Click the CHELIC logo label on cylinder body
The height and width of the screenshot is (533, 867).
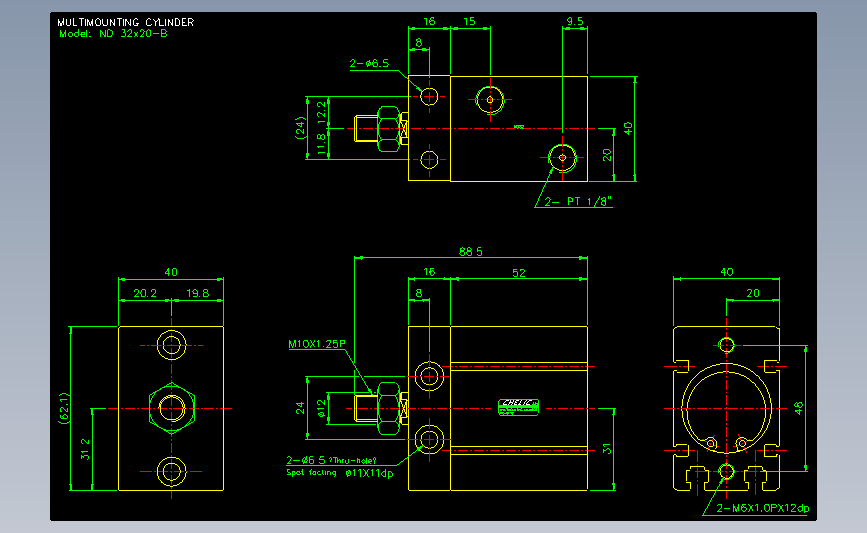click(x=518, y=407)
